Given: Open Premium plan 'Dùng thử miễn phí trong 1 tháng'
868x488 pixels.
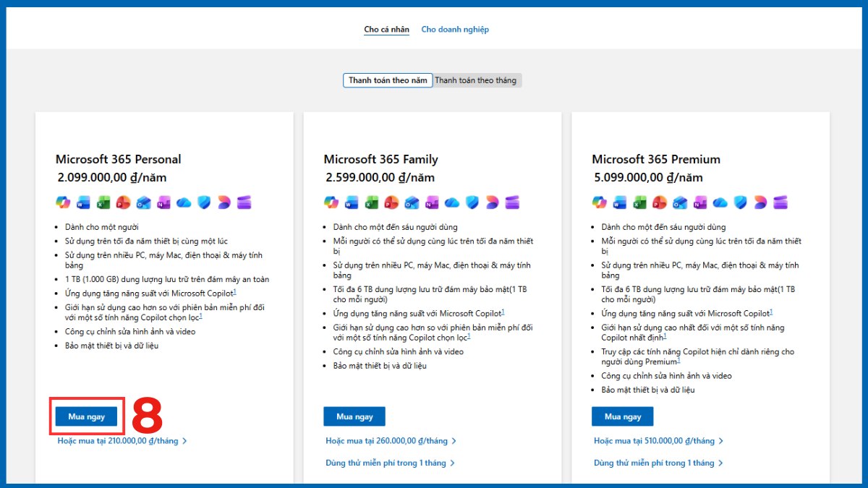Looking at the screenshot, I should coord(659,463).
